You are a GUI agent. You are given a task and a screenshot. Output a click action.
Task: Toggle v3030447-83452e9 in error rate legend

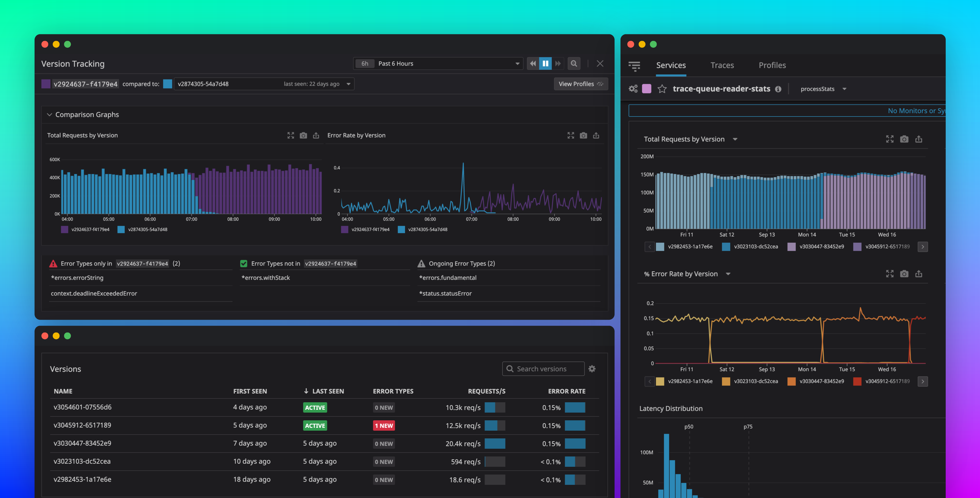[816, 381]
